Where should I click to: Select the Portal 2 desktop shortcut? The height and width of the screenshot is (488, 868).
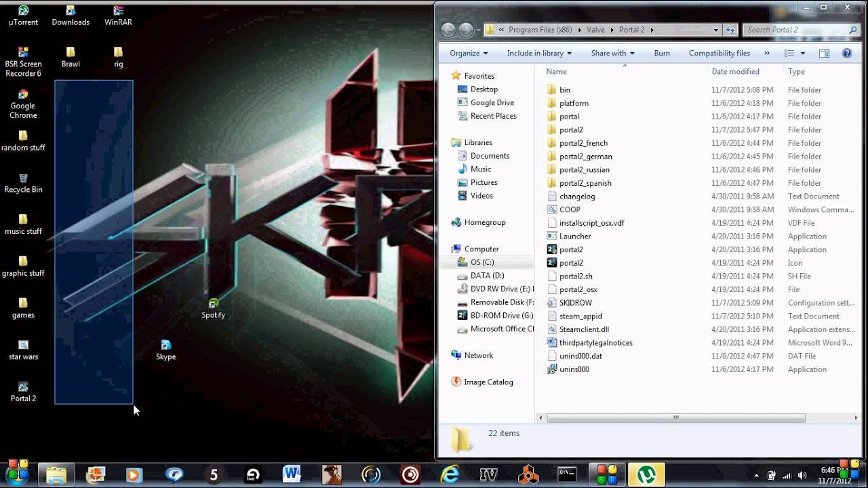coord(23,392)
